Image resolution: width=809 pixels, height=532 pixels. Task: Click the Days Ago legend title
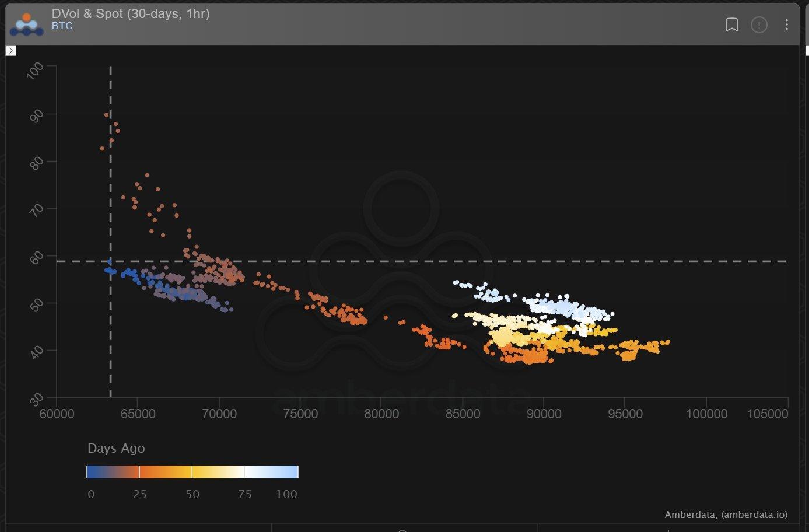click(x=116, y=449)
